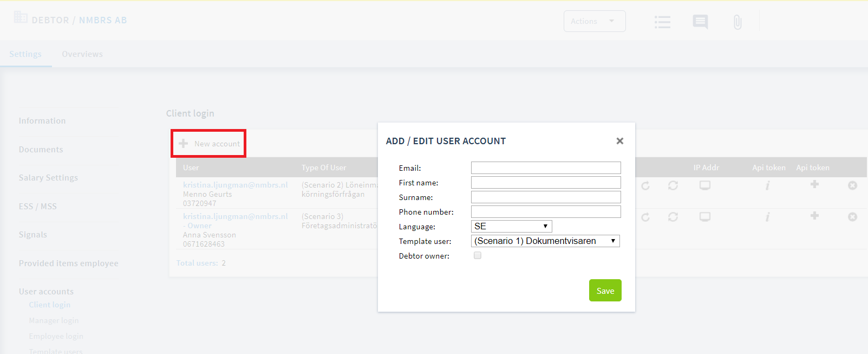
Task: Click monitor IP icon in Menno Geurts row
Action: pyautogui.click(x=705, y=185)
